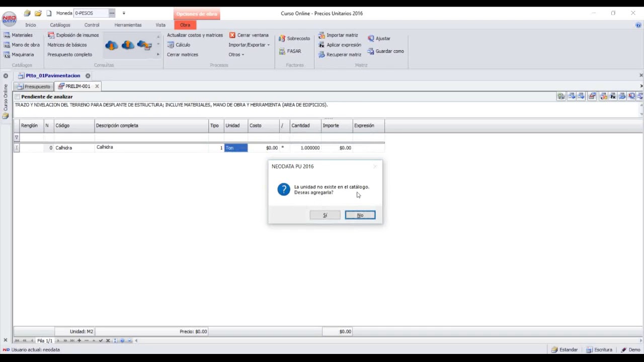Switch to the Presupuesto tab
This screenshot has height=362, width=644.
(34, 86)
